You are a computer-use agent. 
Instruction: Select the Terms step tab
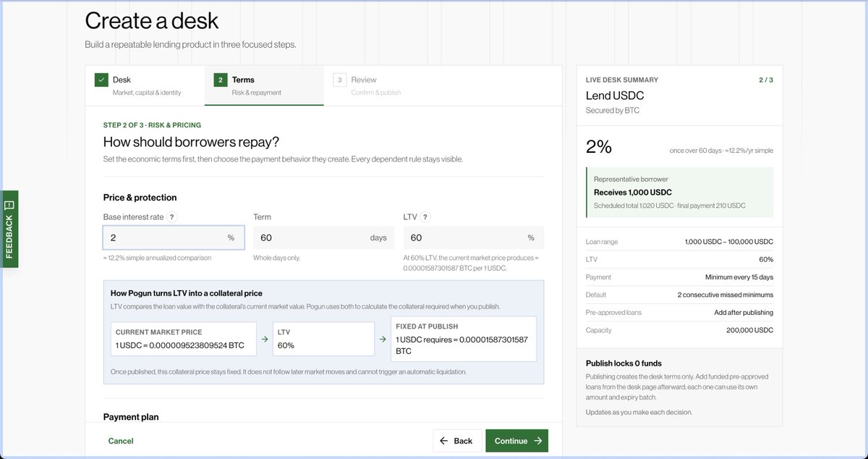[264, 85]
